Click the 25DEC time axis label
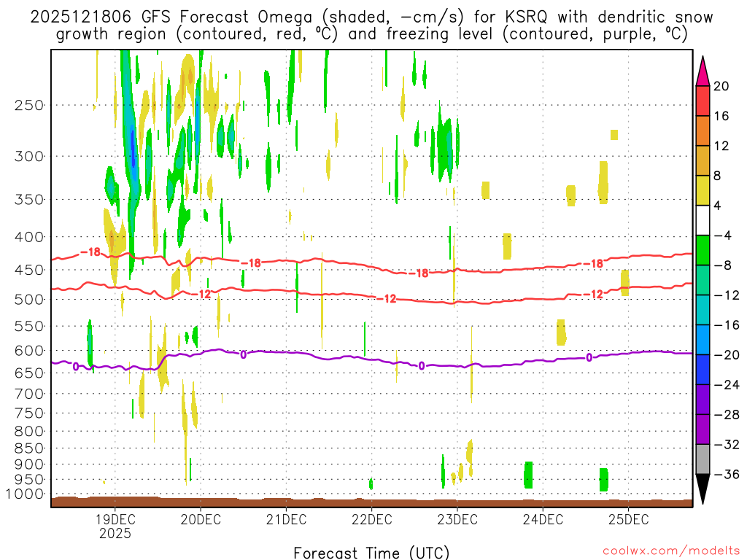 (629, 519)
